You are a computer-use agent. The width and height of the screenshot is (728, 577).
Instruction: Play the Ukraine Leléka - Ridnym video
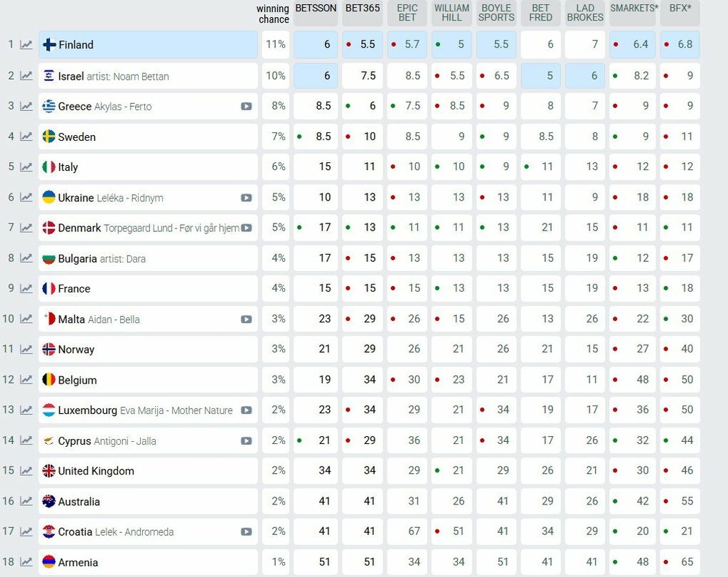point(246,198)
